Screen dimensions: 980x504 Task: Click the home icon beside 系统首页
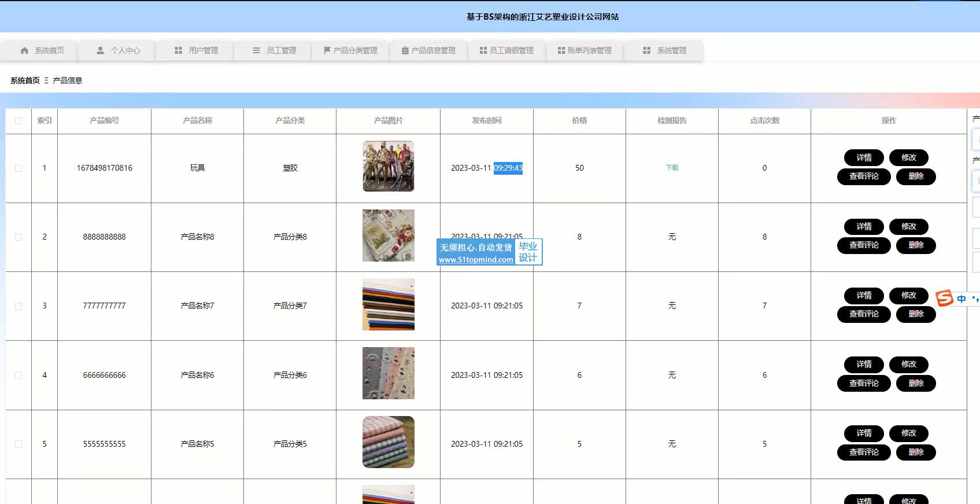point(24,50)
